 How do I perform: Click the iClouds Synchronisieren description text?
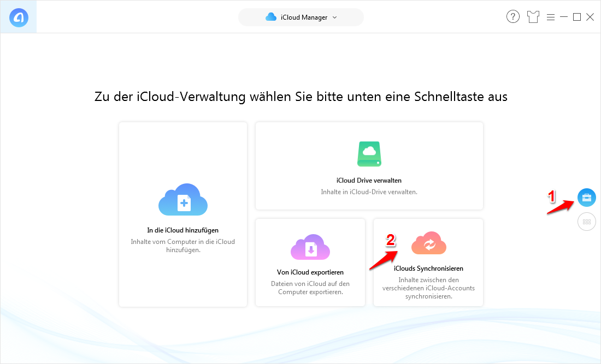[428, 288]
